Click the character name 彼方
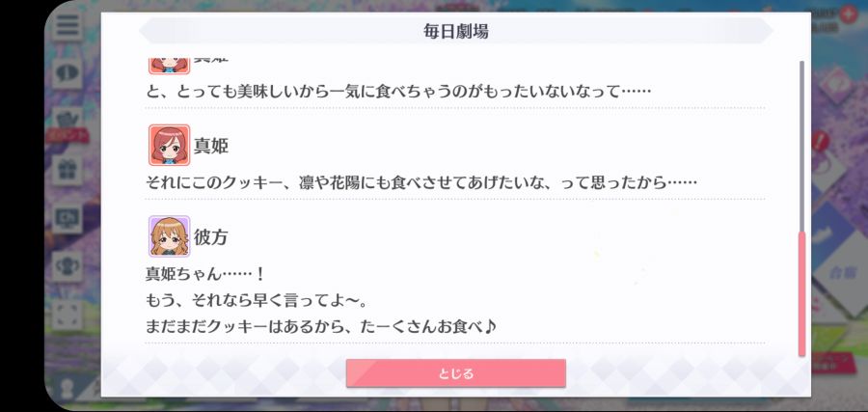This screenshot has height=412, width=868. click(211, 237)
